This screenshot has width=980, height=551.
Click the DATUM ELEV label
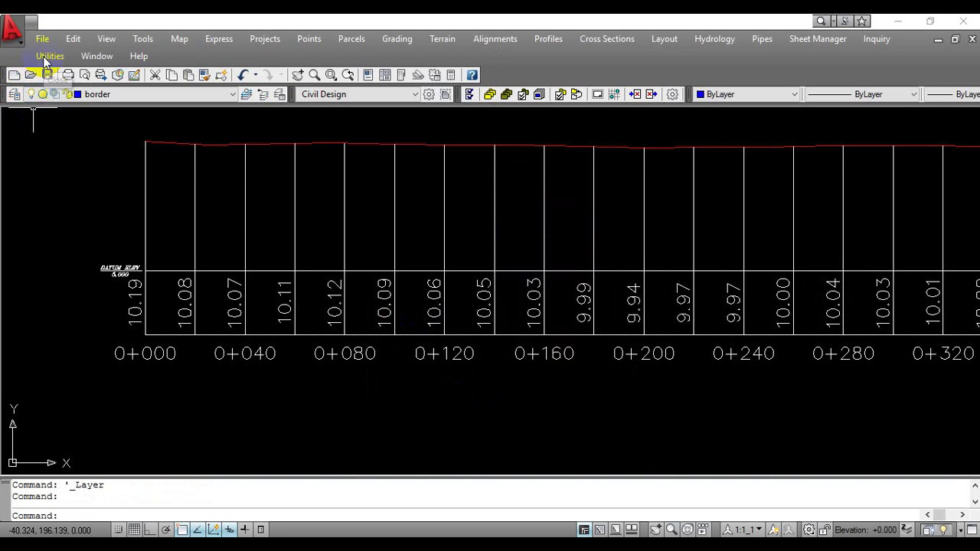[120, 269]
